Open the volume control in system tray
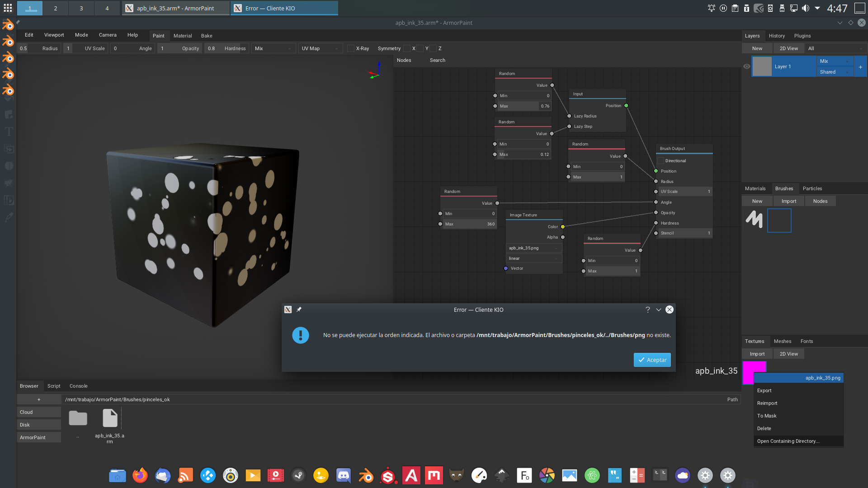Screen dimensions: 868x488 [x=806, y=8]
